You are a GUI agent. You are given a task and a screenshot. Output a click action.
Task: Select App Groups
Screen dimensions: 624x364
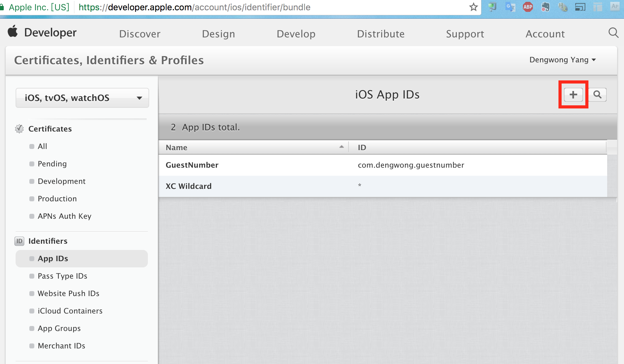pyautogui.click(x=59, y=328)
